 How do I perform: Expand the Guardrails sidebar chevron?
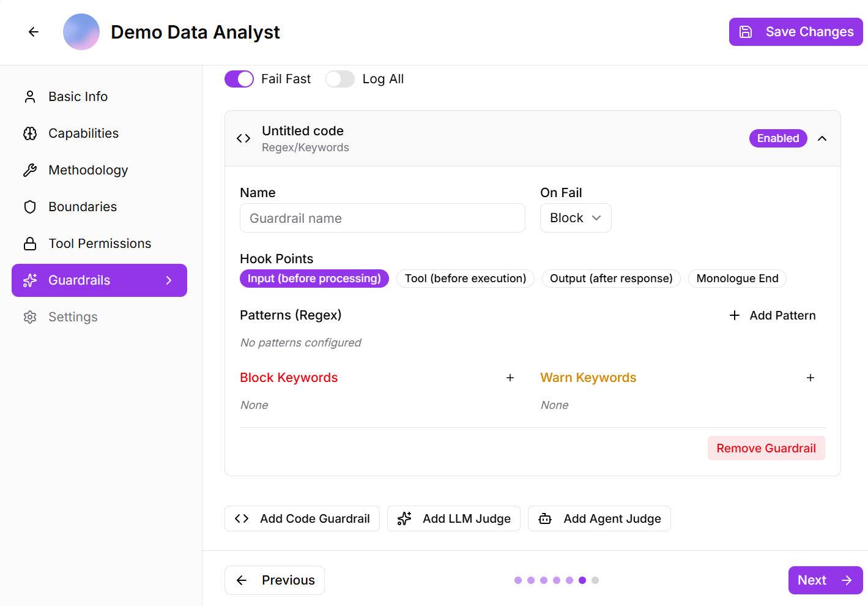click(x=169, y=280)
